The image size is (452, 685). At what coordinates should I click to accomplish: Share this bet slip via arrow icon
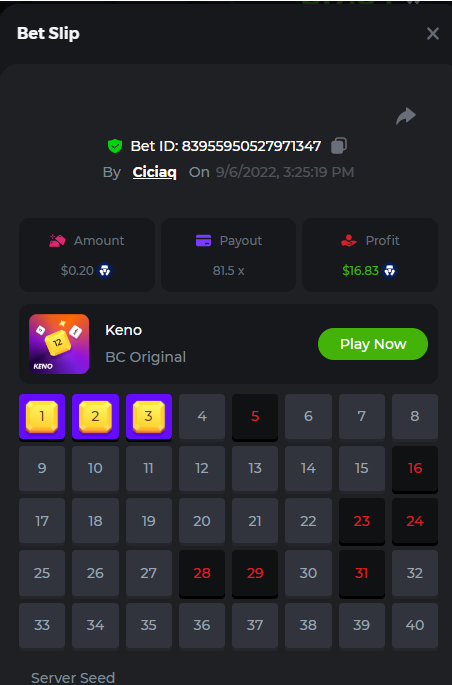[x=406, y=116]
